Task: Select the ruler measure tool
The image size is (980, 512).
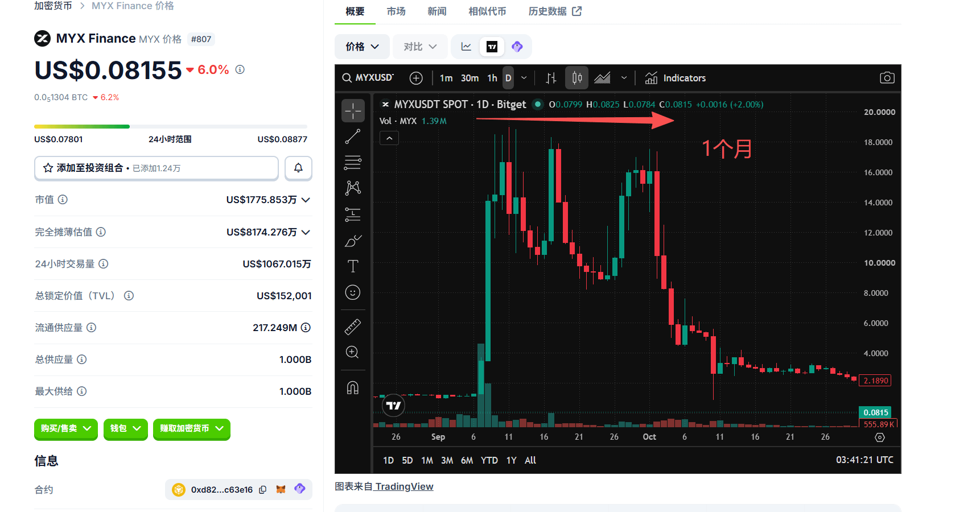Action: (x=353, y=327)
